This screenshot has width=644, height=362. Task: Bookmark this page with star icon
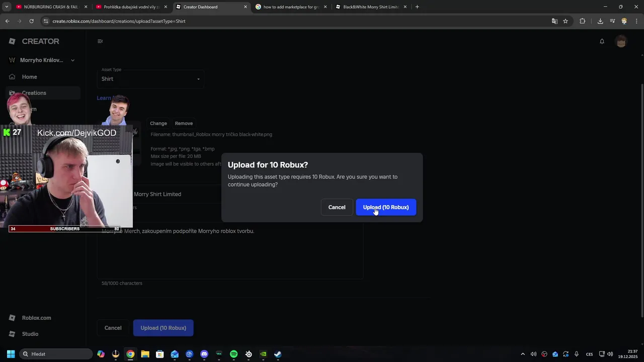coord(566,21)
